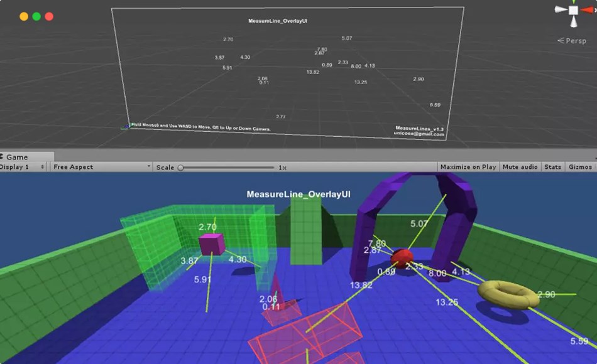Open the Display 1 dropdown
The image size is (597, 364).
(x=22, y=167)
